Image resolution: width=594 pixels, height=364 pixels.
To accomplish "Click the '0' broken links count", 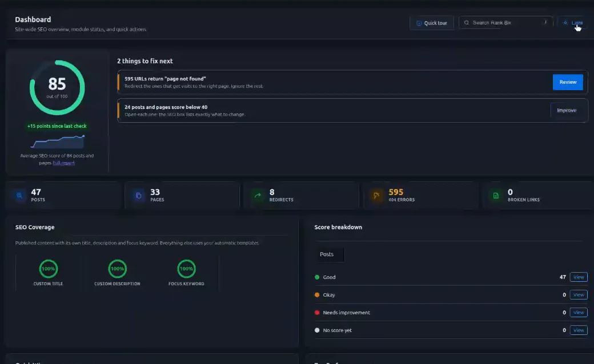I will click(x=510, y=192).
